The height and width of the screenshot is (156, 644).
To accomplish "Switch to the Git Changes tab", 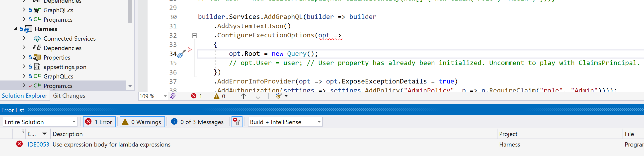I will (x=69, y=96).
